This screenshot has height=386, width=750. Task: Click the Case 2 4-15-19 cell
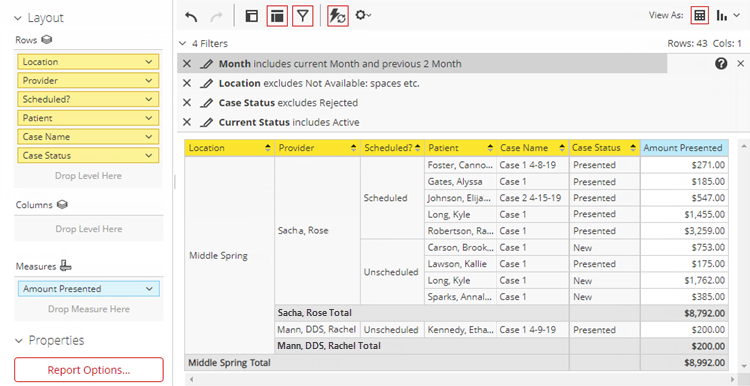click(x=533, y=198)
